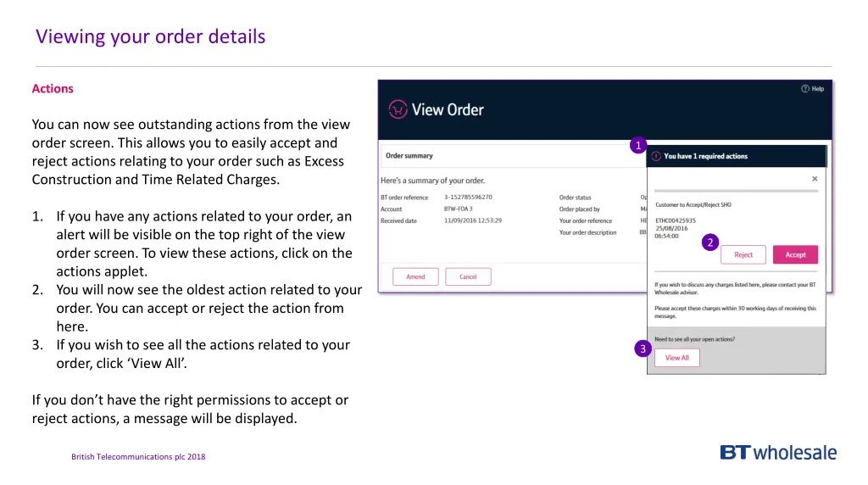This screenshot has width=868, height=485.
Task: Click the purple callout marker numbered 1
Action: pyautogui.click(x=638, y=146)
